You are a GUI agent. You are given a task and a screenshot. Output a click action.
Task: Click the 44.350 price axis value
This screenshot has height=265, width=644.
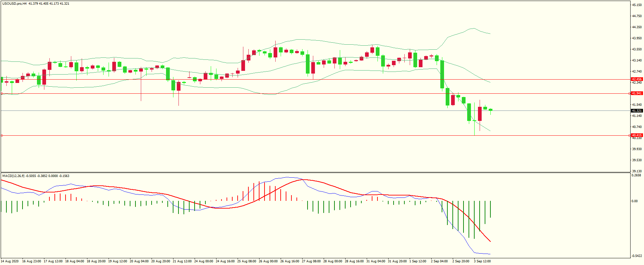pyautogui.click(x=637, y=27)
